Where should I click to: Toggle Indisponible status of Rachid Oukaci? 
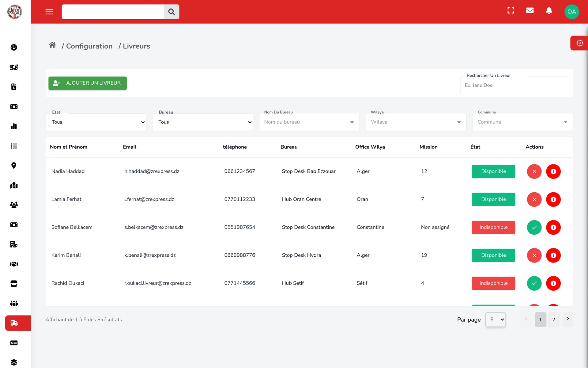[493, 283]
